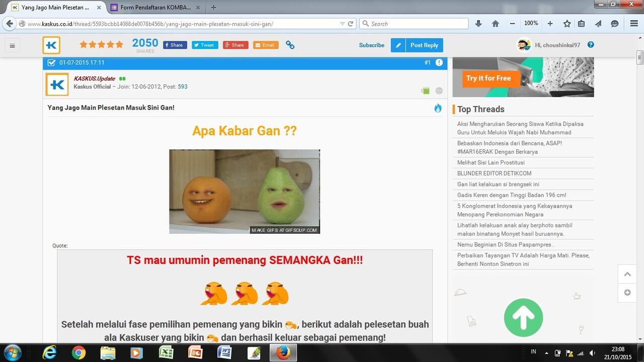Screen dimensions: 644x362
Task: Send thread by Email button
Action: [x=266, y=45]
